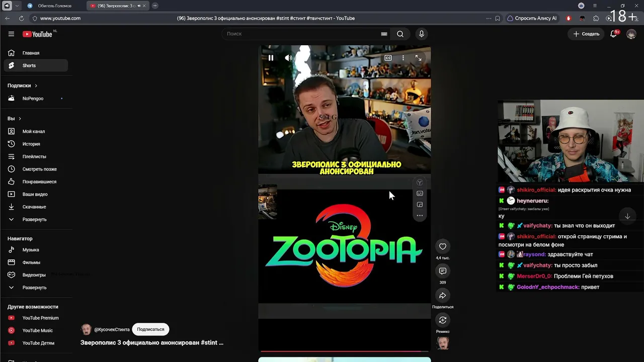The image size is (644, 362).
Task: Open comments for the Short
Action: tap(443, 271)
